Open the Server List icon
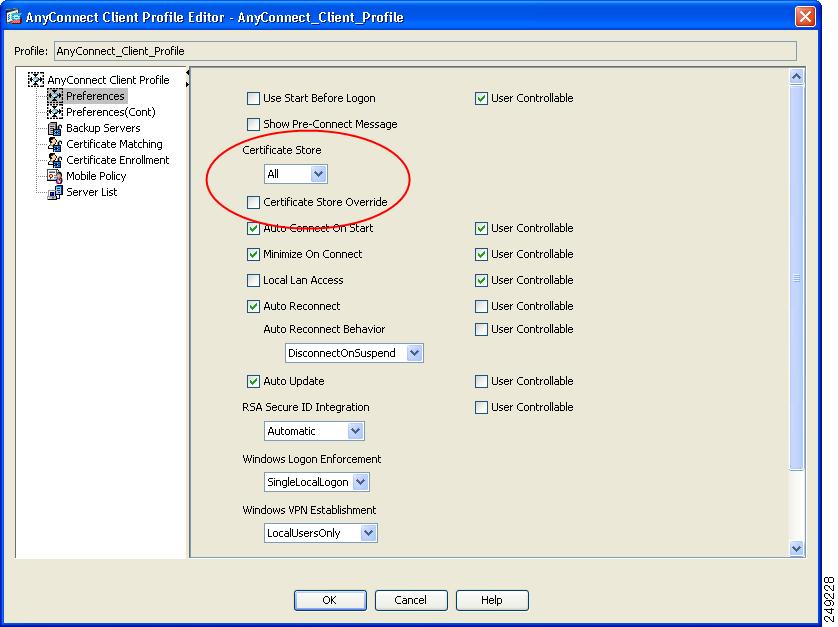The image size is (838, 627). [x=55, y=192]
